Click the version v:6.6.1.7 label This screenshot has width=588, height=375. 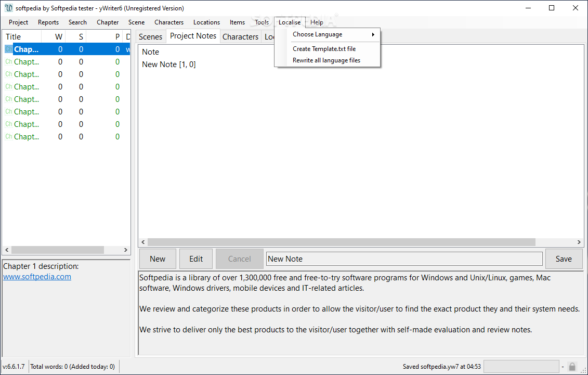click(x=14, y=366)
